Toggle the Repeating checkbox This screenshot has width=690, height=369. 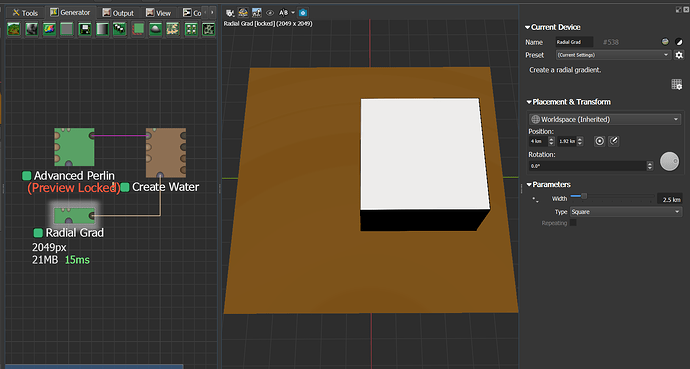point(573,223)
